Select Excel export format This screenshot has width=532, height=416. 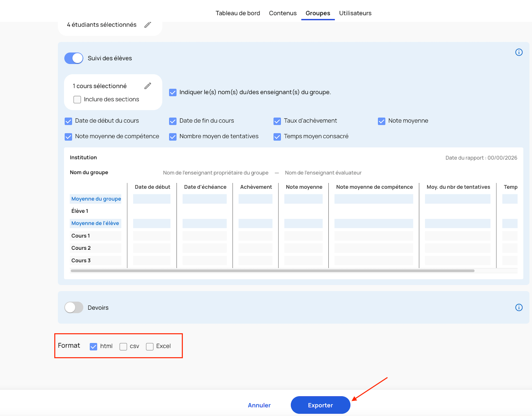click(x=150, y=347)
